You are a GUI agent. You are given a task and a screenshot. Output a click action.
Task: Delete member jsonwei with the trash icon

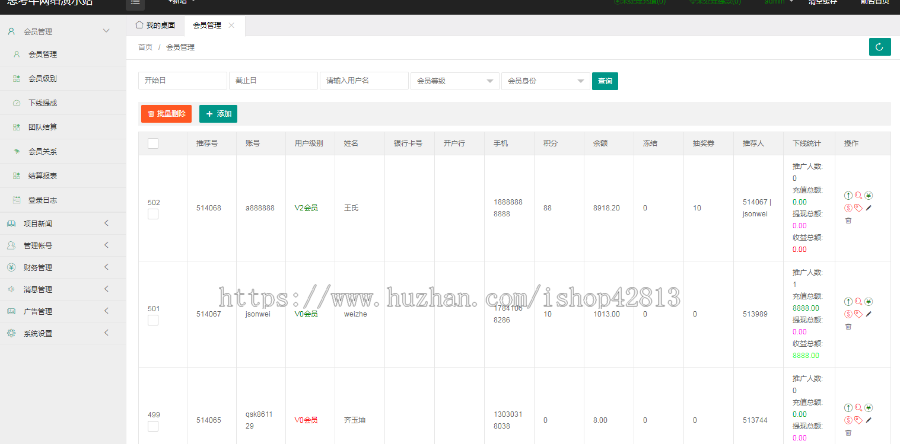pos(848,327)
